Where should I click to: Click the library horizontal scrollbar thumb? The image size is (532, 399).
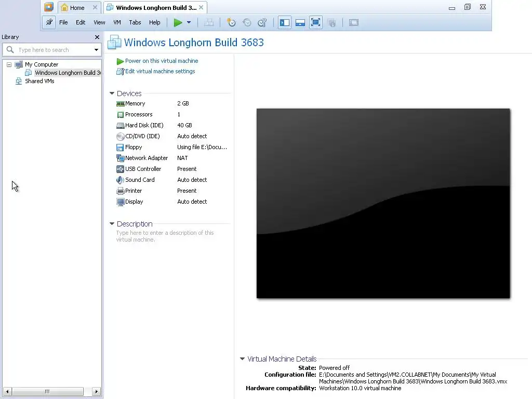(x=47, y=392)
